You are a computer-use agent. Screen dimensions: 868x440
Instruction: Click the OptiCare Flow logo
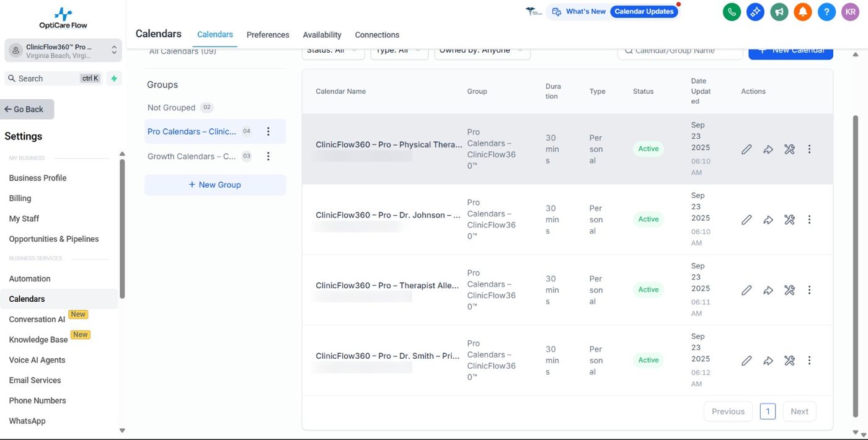(x=63, y=18)
